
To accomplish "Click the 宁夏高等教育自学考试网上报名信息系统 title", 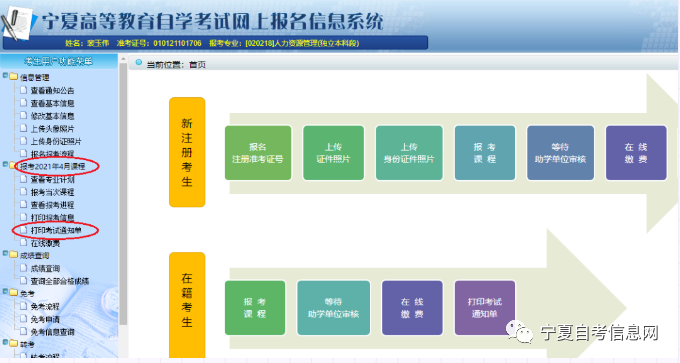I will pyautogui.click(x=212, y=21).
